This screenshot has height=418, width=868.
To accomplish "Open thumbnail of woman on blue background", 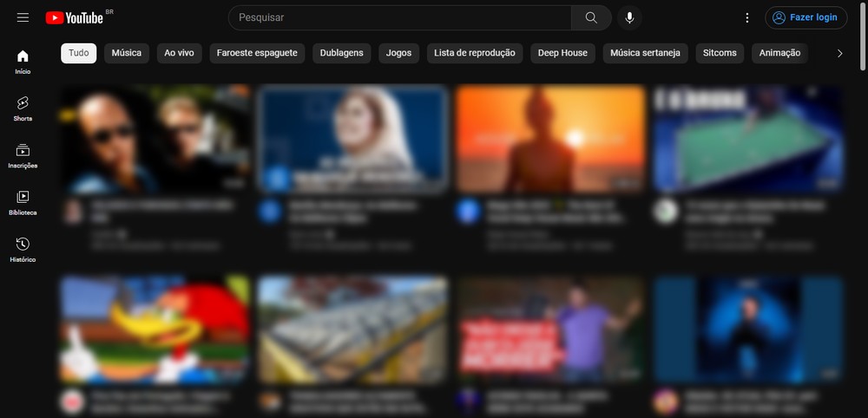I will coord(352,139).
